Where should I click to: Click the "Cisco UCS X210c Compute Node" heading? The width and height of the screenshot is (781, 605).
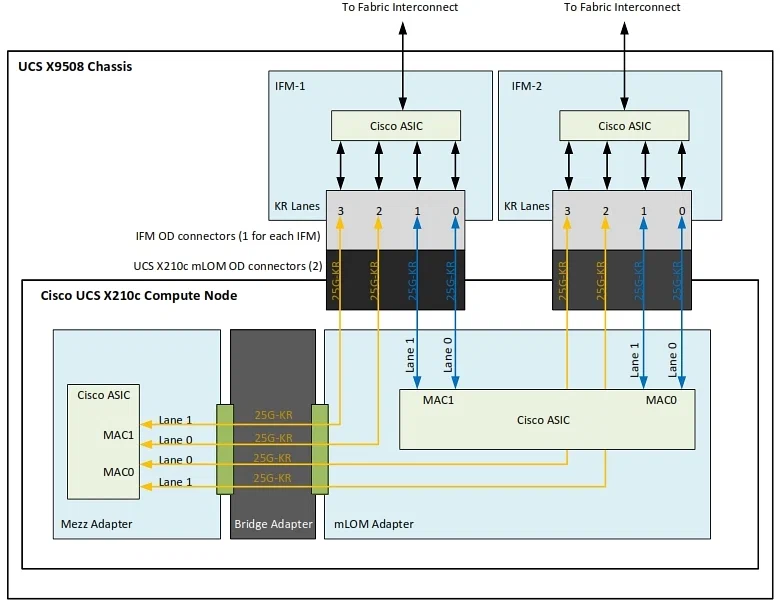click(139, 296)
